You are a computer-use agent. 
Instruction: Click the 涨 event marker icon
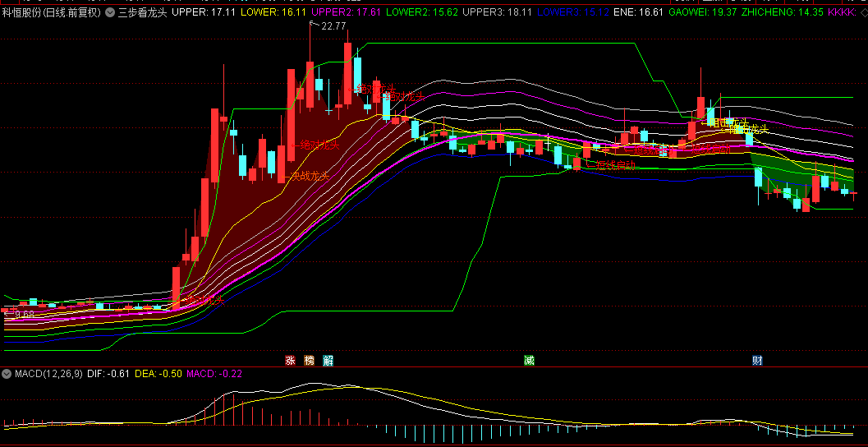point(290,361)
